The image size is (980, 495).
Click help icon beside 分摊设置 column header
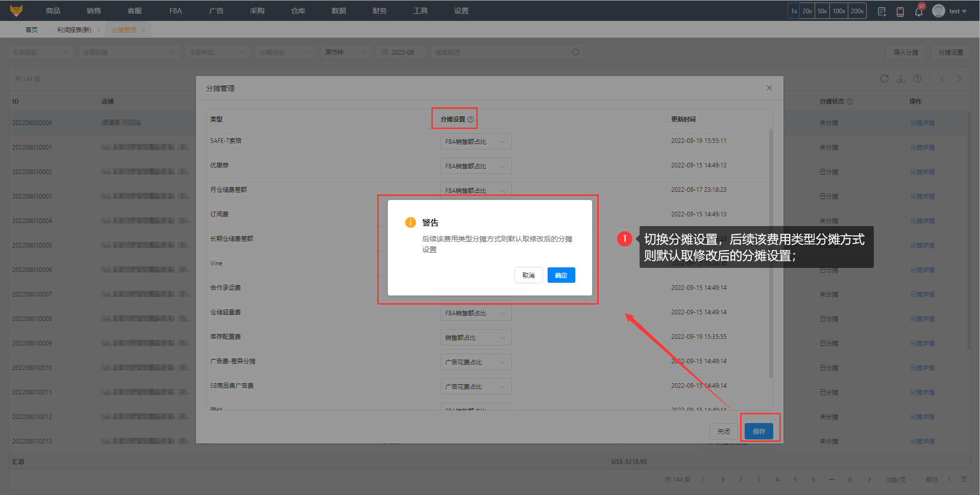coord(471,119)
